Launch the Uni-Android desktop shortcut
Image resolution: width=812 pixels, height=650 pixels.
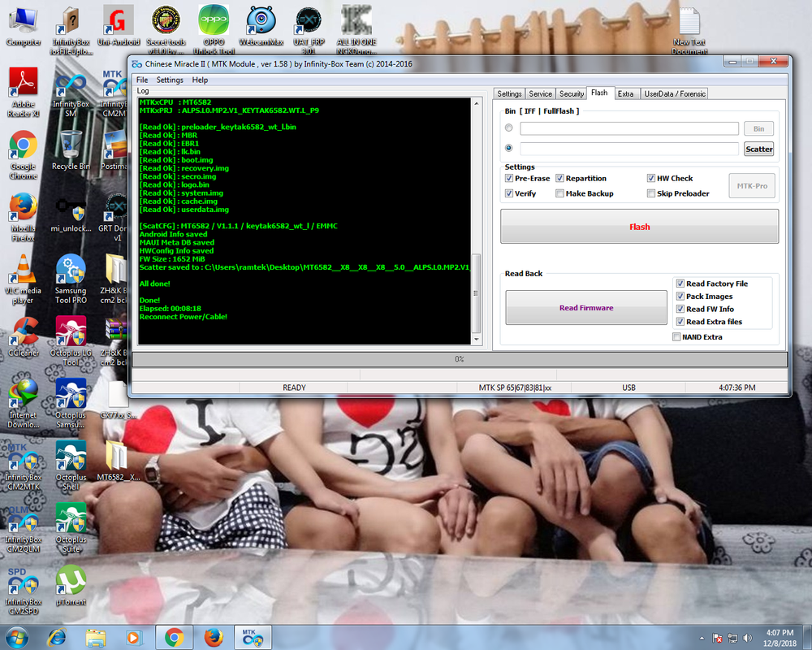119,26
